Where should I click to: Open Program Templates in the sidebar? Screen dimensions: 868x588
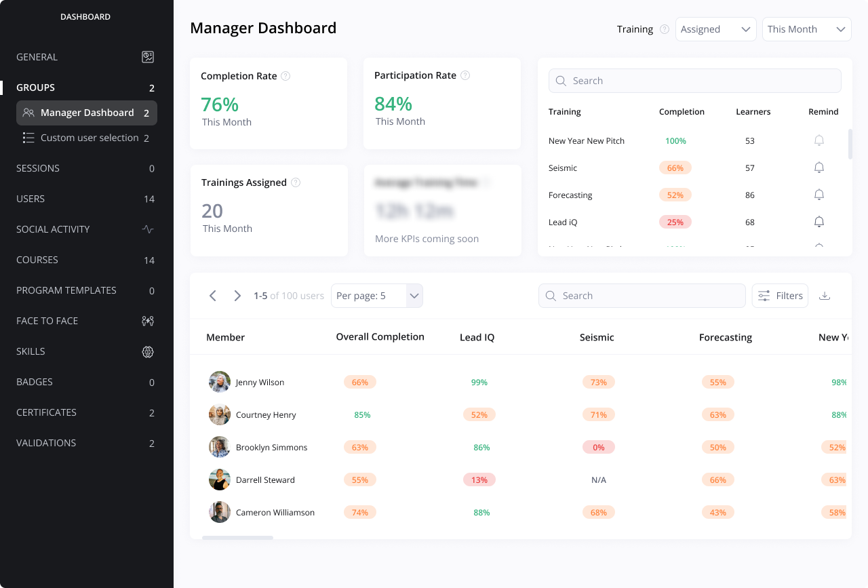(x=87, y=290)
